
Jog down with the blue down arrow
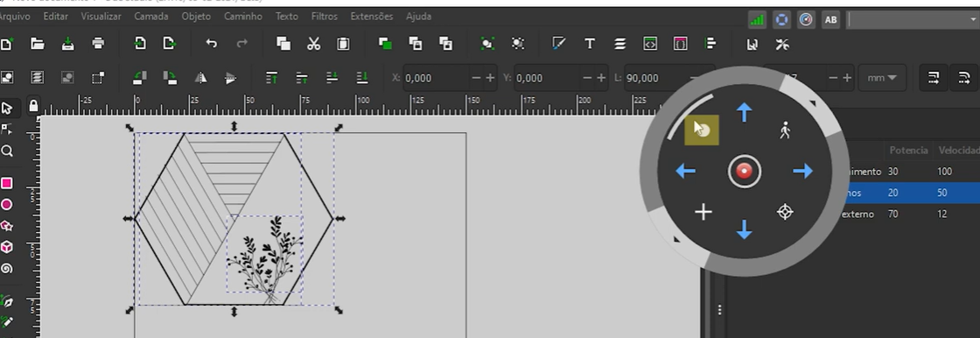point(744,229)
